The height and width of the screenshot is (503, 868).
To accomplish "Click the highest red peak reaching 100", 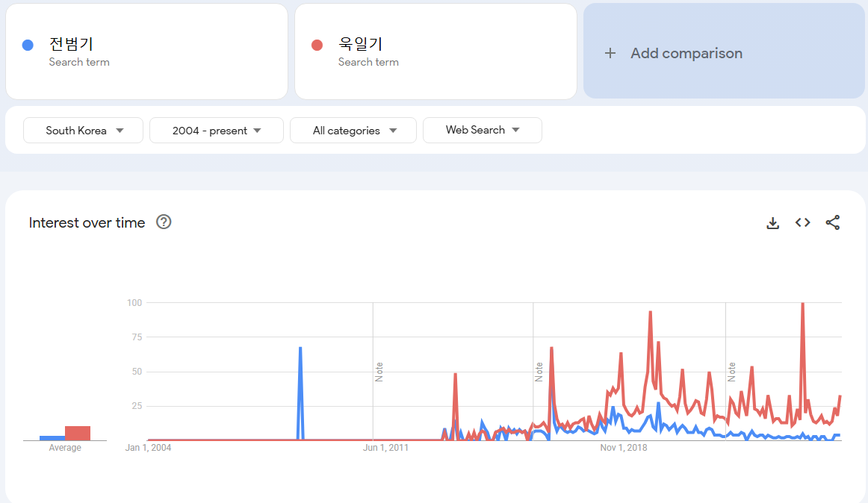I will pyautogui.click(x=802, y=304).
